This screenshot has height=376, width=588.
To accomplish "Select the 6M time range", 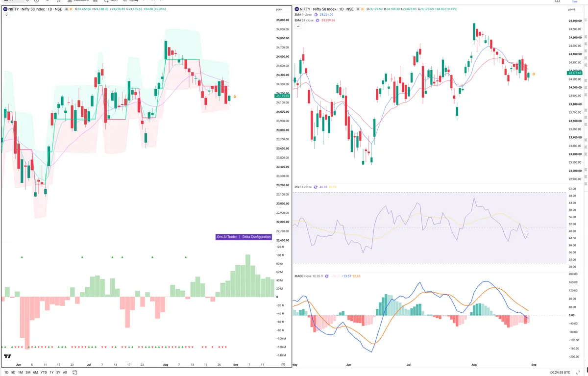I will coord(36,373).
